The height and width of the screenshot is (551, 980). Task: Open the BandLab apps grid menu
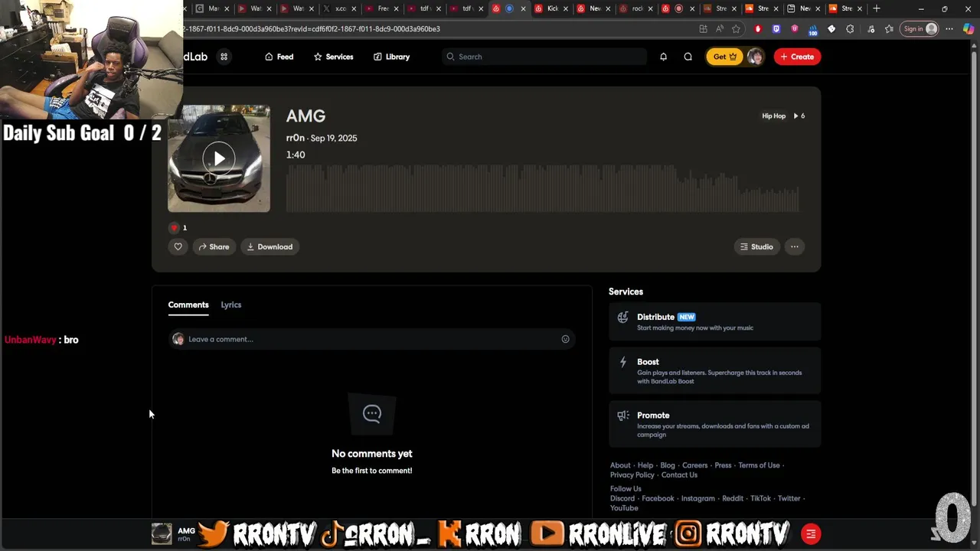click(x=224, y=57)
